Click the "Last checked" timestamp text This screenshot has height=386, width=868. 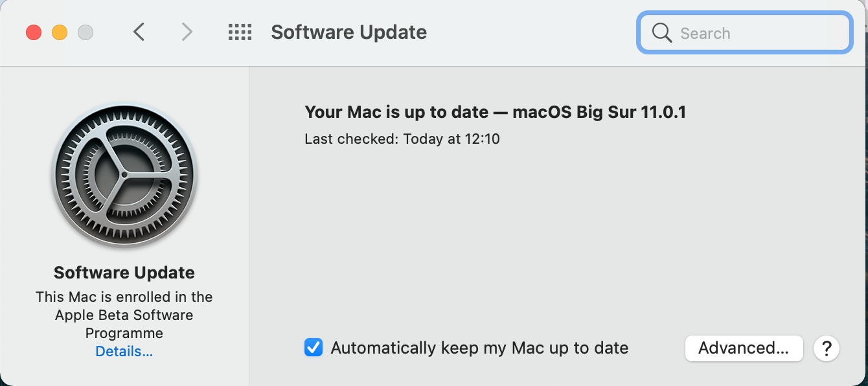coord(402,139)
